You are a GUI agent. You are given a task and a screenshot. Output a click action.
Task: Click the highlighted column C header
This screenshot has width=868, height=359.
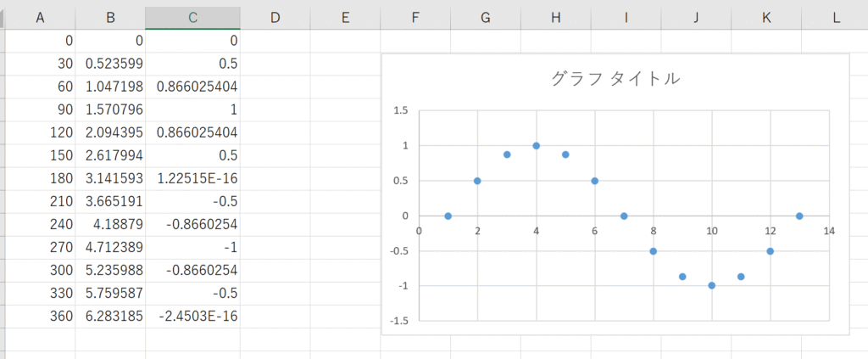click(192, 17)
